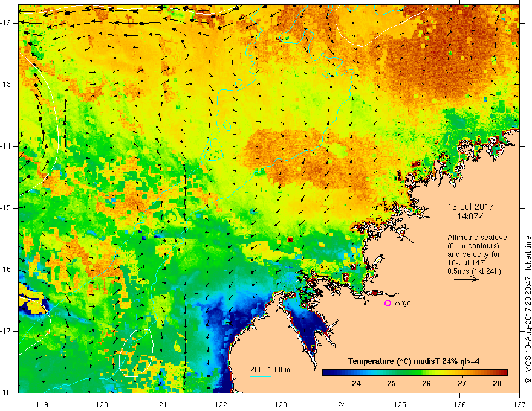This screenshot has height=411, width=532.
Task: Click the '0.5m/s (1kt 24h)' velocity scale text
Action: [474, 271]
